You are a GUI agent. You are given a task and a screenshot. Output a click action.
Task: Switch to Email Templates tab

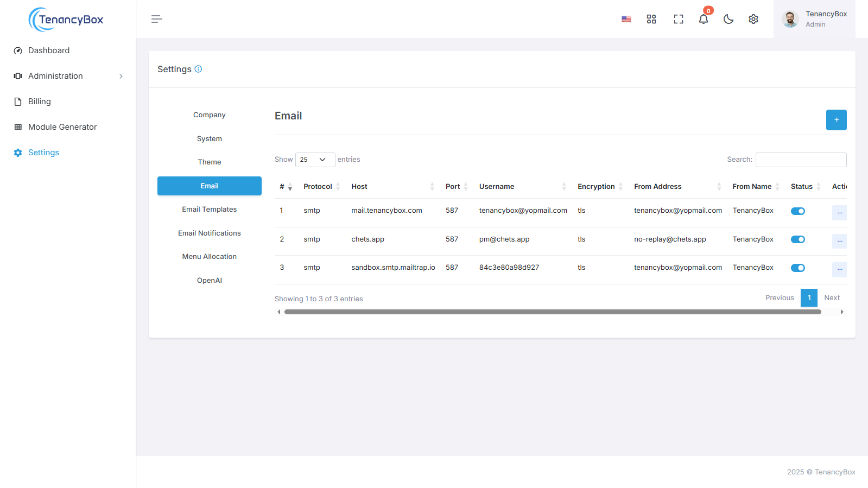[x=209, y=210]
